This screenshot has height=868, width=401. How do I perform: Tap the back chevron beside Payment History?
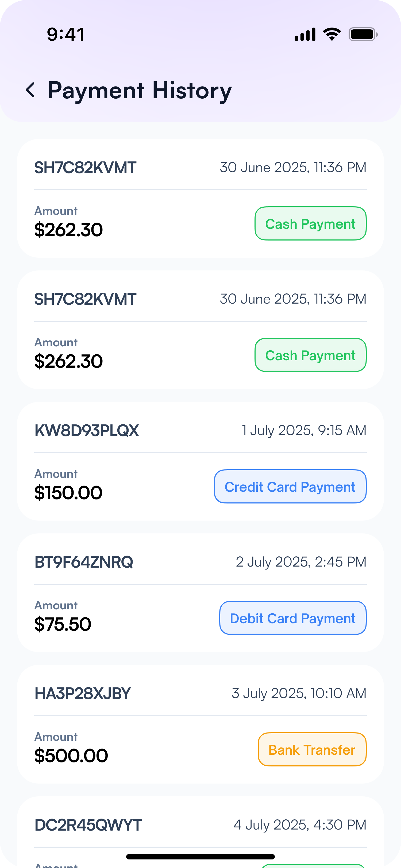click(x=30, y=90)
